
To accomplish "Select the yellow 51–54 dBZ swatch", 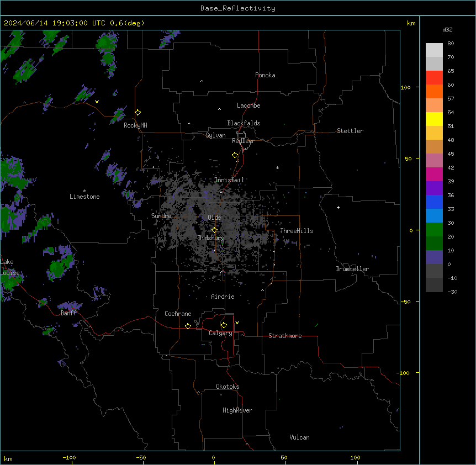I will pos(434,119).
